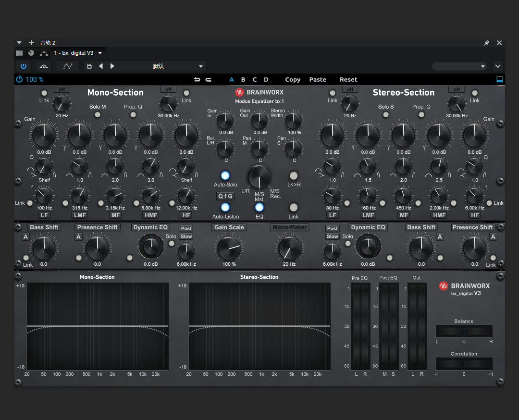Click the Mono-Maker knob
Viewport: 519px width, 420px height.
290,247
